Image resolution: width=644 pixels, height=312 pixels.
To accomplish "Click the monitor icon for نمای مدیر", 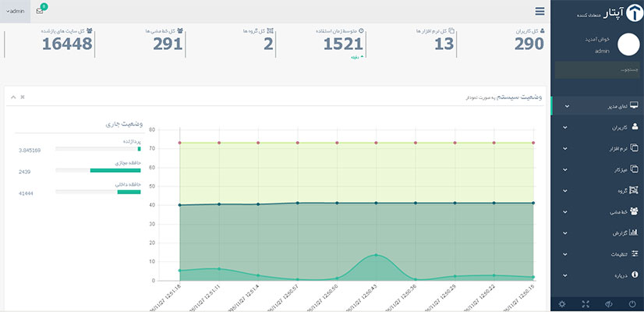I will pyautogui.click(x=634, y=105).
